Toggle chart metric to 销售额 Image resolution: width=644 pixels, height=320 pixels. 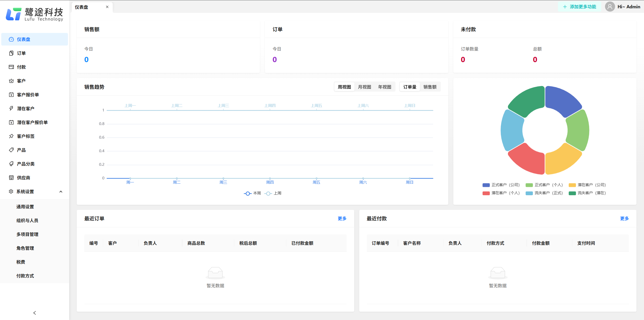(430, 87)
